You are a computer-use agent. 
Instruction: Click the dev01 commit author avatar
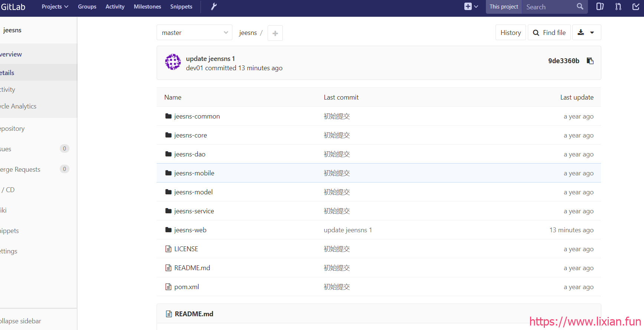[173, 62]
